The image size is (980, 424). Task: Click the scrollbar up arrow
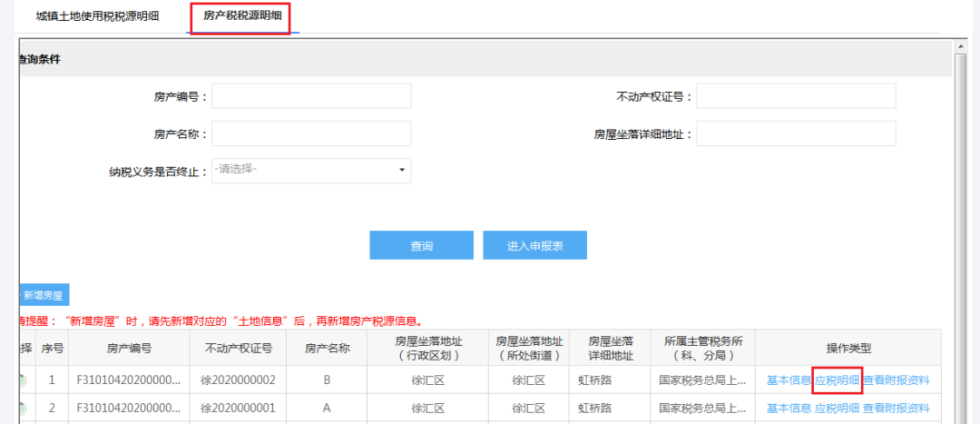pos(961,47)
